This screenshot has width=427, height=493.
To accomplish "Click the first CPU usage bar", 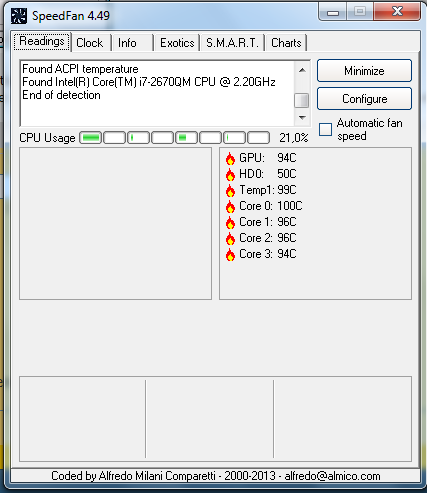I will click(x=91, y=137).
